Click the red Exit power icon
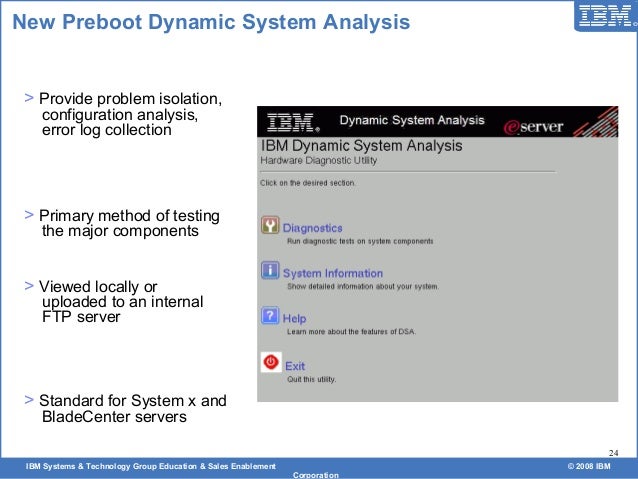Screen dimensions: 638x479 [271, 362]
